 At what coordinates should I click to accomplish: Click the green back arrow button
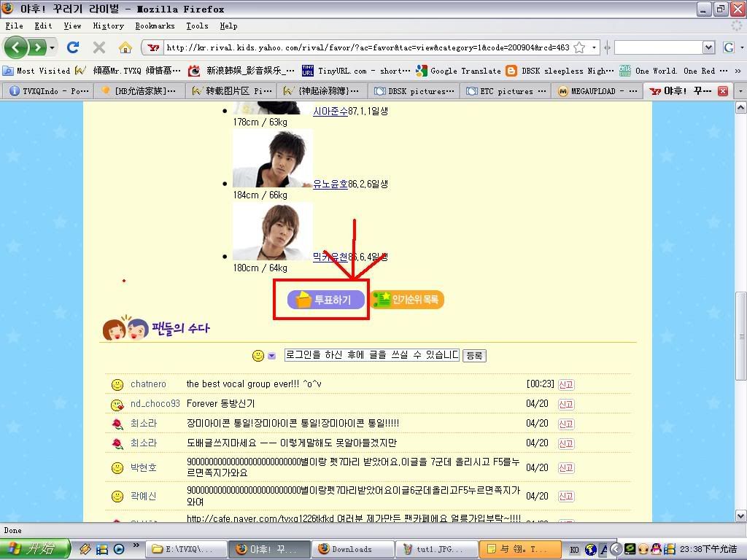(x=16, y=47)
